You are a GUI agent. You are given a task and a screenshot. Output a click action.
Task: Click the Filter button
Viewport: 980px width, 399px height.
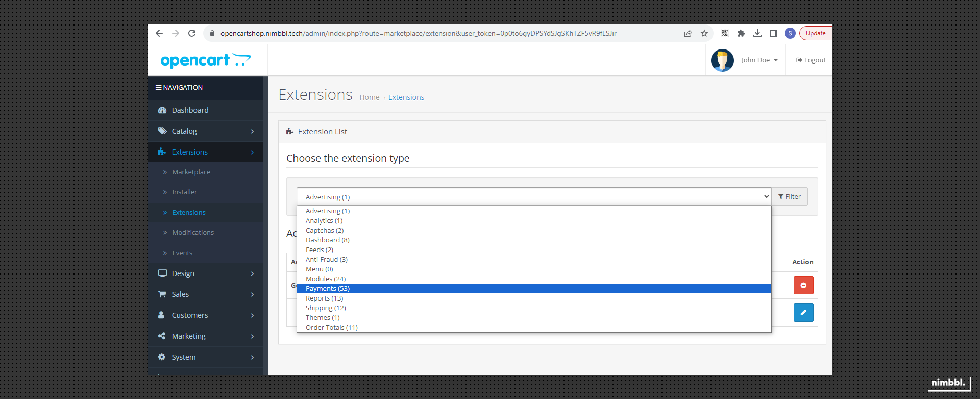(790, 197)
